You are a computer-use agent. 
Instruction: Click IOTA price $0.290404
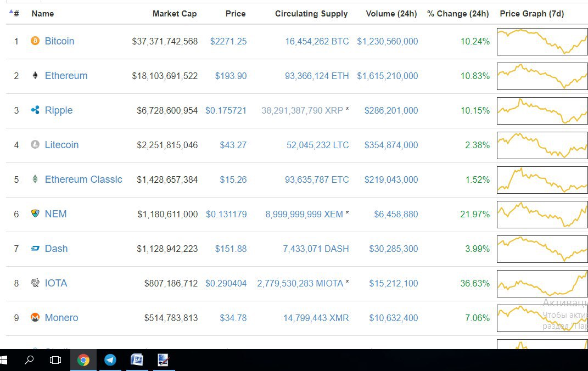coord(226,283)
